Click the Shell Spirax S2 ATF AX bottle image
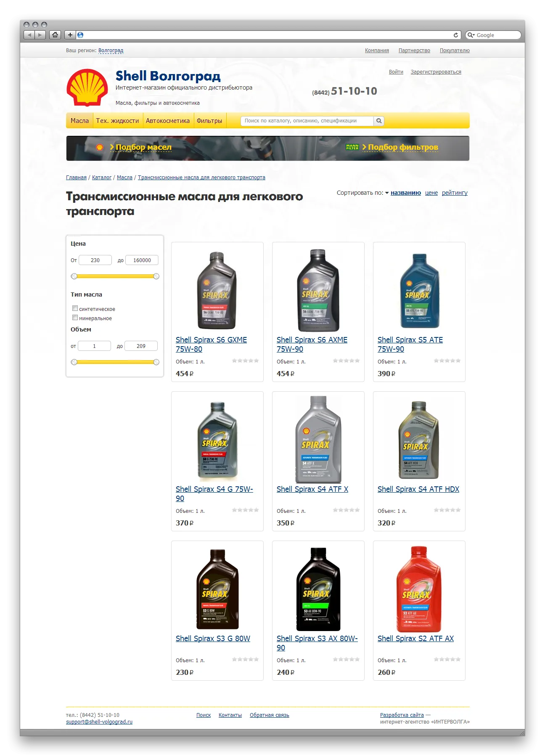Screen dimensions: 545x756 419,589
